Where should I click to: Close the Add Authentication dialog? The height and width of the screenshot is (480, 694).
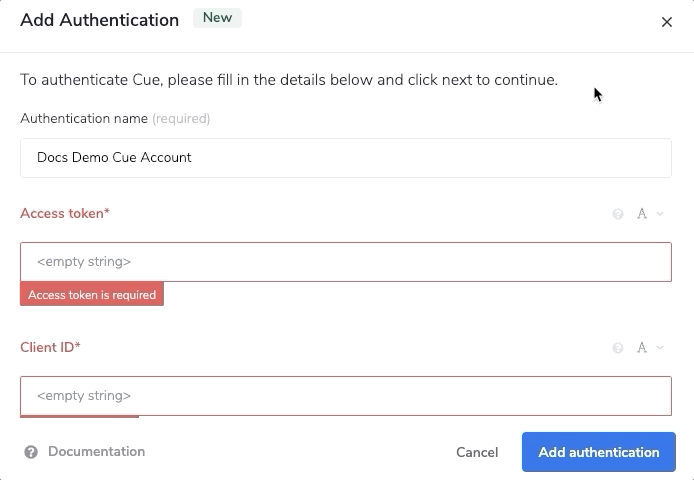click(667, 22)
